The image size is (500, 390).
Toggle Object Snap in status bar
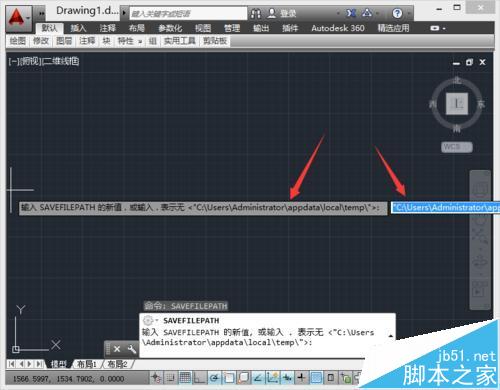click(x=229, y=378)
